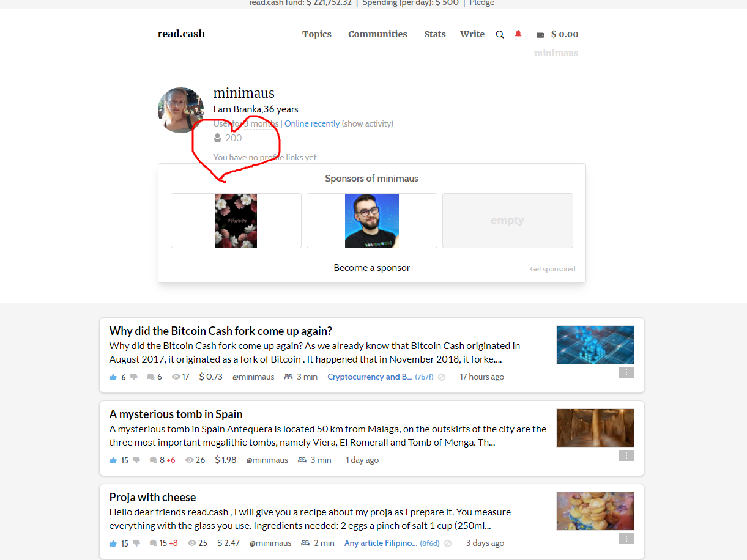Click Become a sponsor

372,268
